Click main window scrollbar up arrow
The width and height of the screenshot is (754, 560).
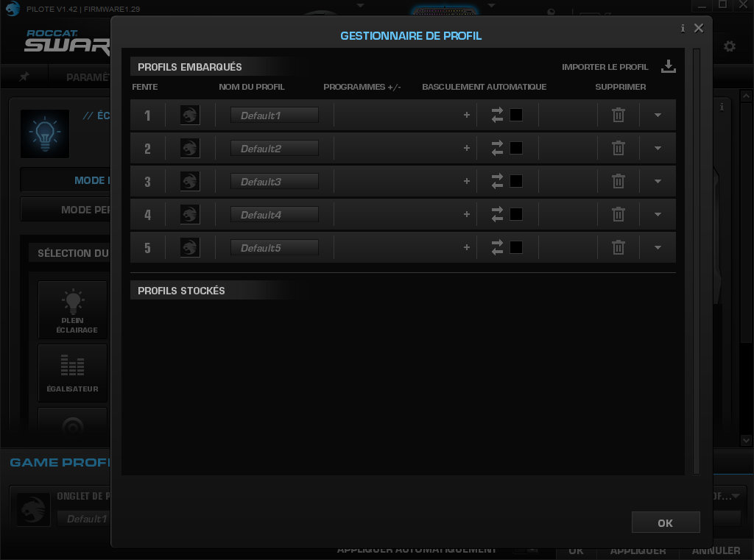(746, 96)
